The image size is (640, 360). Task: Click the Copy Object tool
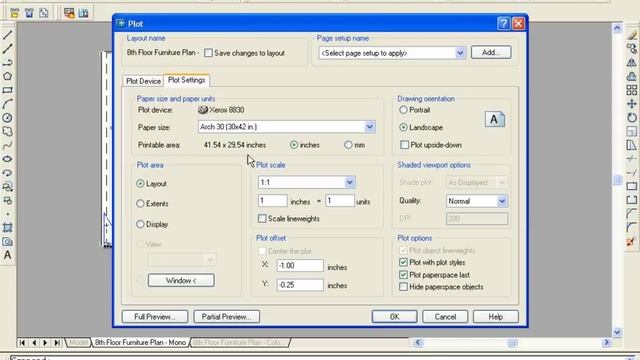click(x=632, y=49)
